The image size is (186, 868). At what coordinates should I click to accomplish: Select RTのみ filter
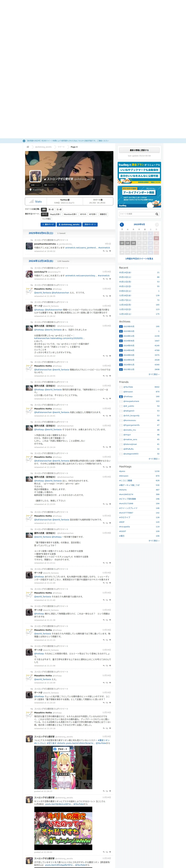point(83,214)
